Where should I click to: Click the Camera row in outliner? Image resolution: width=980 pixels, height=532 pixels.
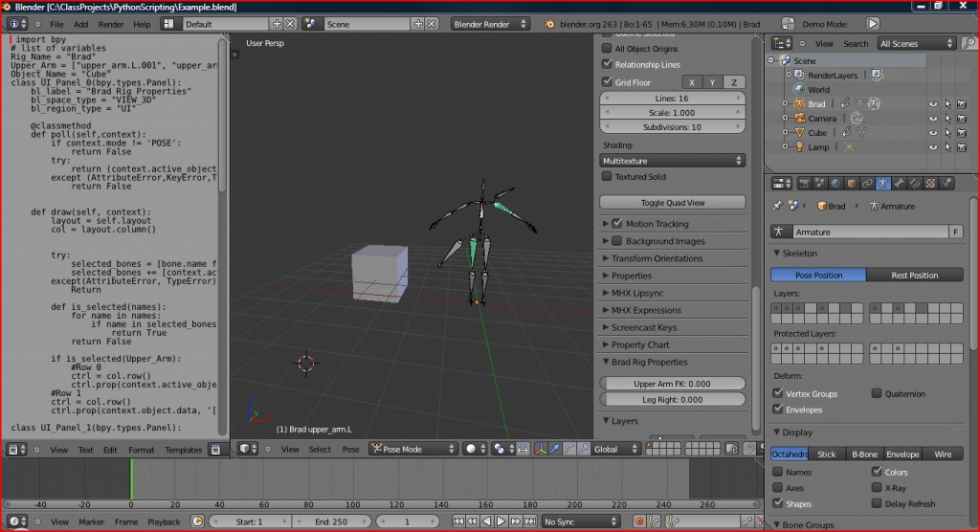click(x=821, y=119)
